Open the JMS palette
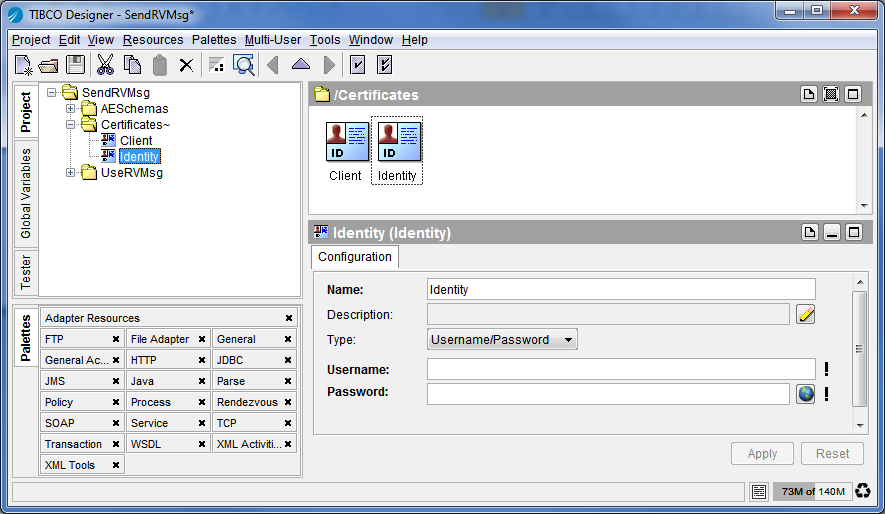The width and height of the screenshot is (885, 514). 55,381
